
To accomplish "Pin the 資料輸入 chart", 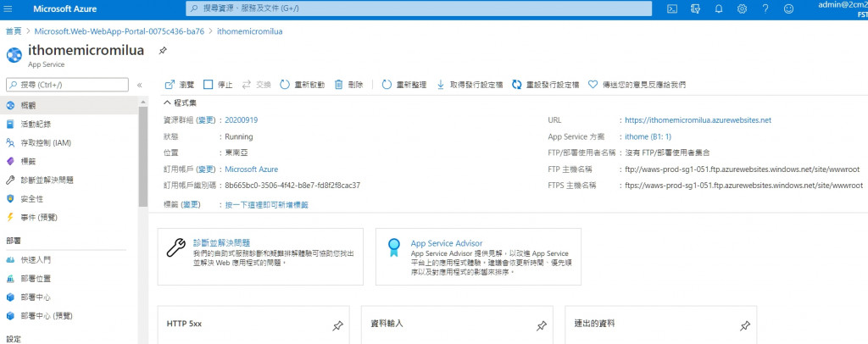I will tap(542, 326).
